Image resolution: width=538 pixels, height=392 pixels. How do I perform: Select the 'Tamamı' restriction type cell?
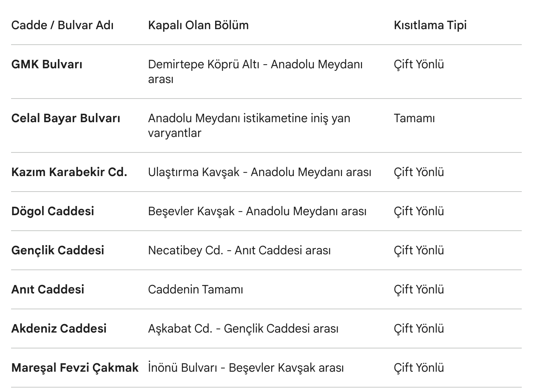[414, 118]
